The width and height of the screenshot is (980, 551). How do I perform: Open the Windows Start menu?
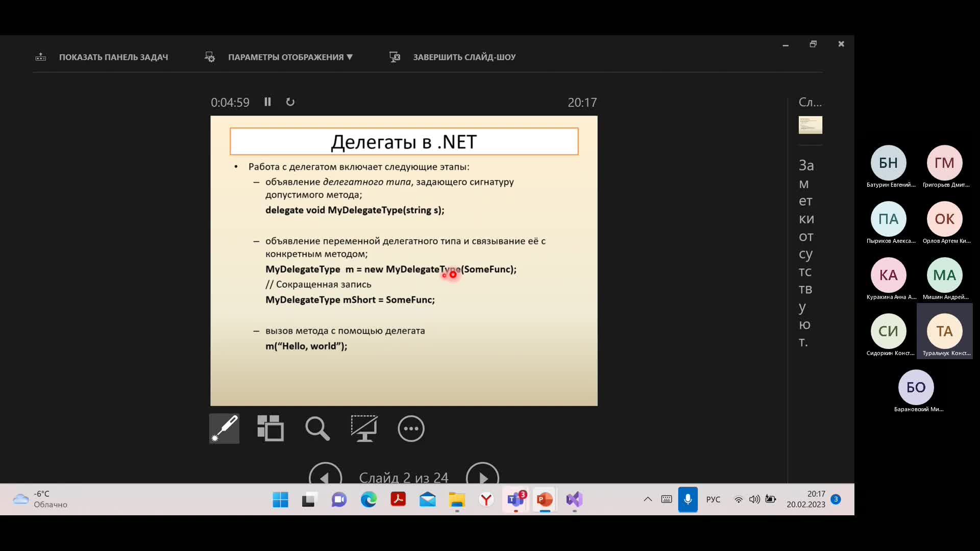point(280,499)
